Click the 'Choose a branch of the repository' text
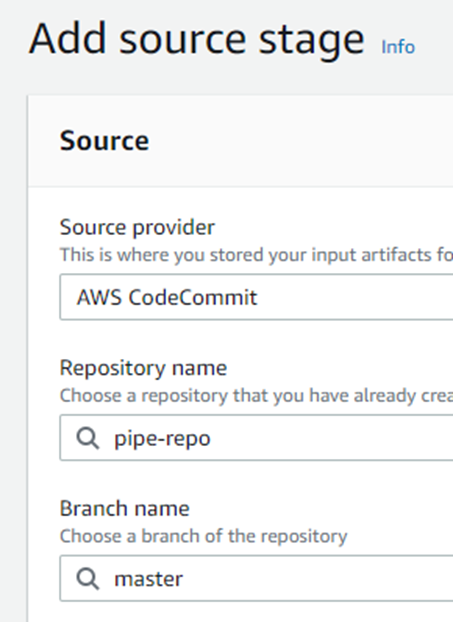Screen dimensions: 453x622 [x=203, y=536]
